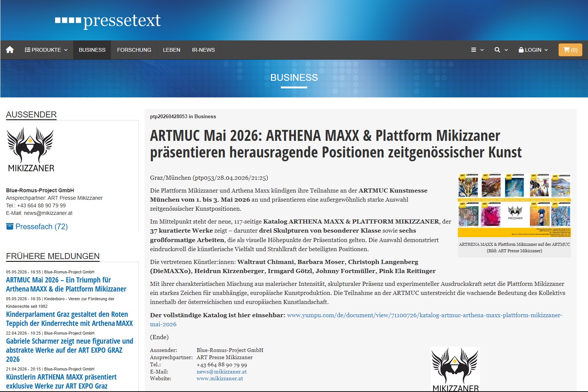The width and height of the screenshot is (588, 392).
Task: Click the news@mikizzaner.at email link in footer
Action: click(222, 372)
